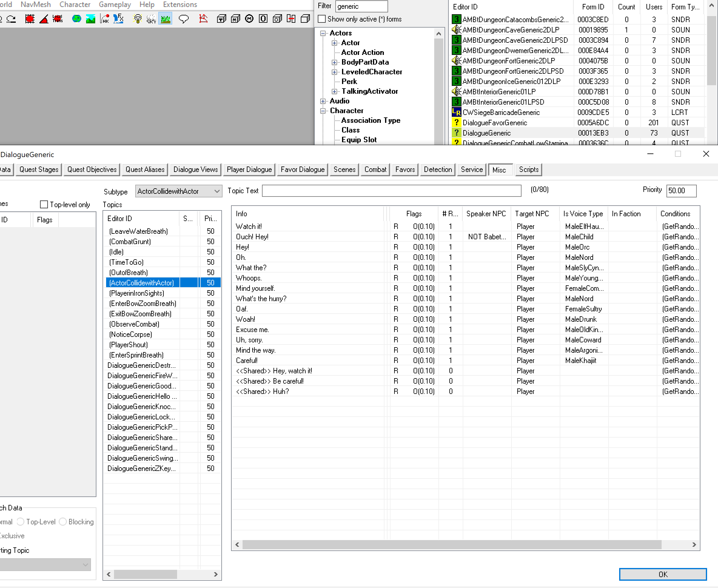Click the world globe toolbar icon
This screenshot has height=588, width=718.
click(76, 19)
